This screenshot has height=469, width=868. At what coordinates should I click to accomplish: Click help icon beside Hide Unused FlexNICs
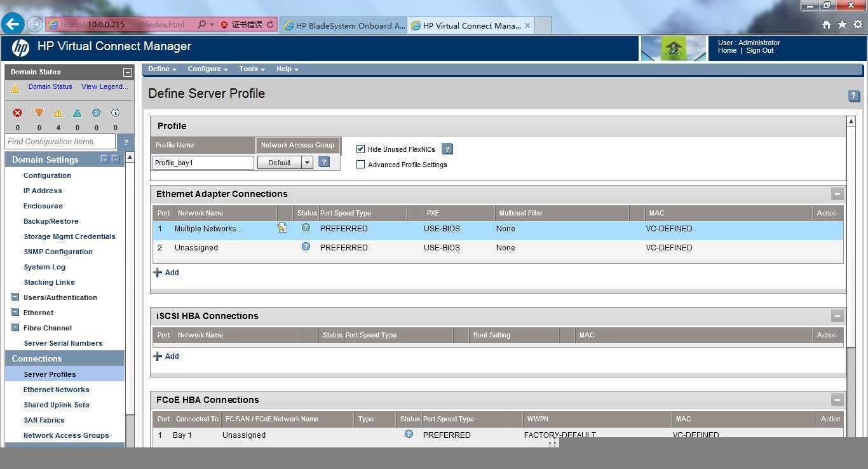447,149
